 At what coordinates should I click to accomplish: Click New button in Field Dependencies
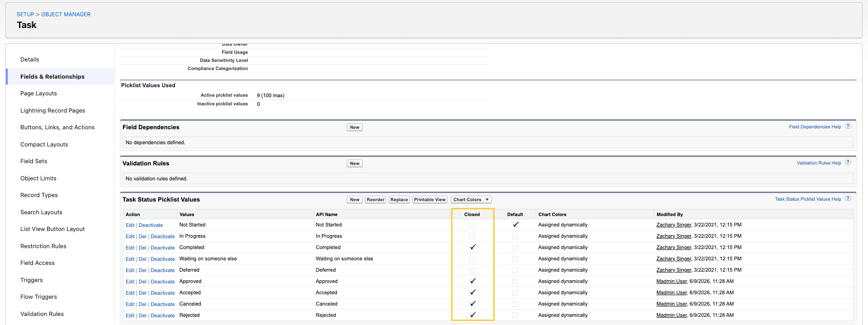(x=354, y=127)
